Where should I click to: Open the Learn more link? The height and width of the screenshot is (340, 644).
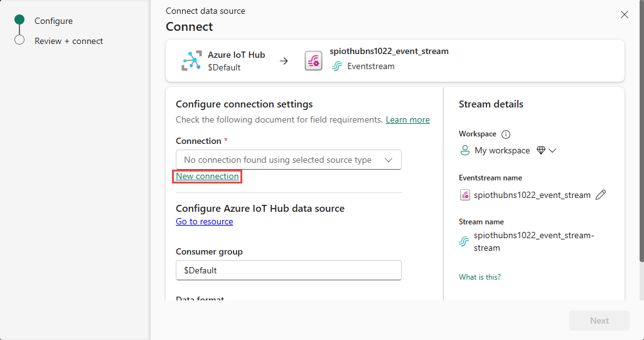[407, 119]
